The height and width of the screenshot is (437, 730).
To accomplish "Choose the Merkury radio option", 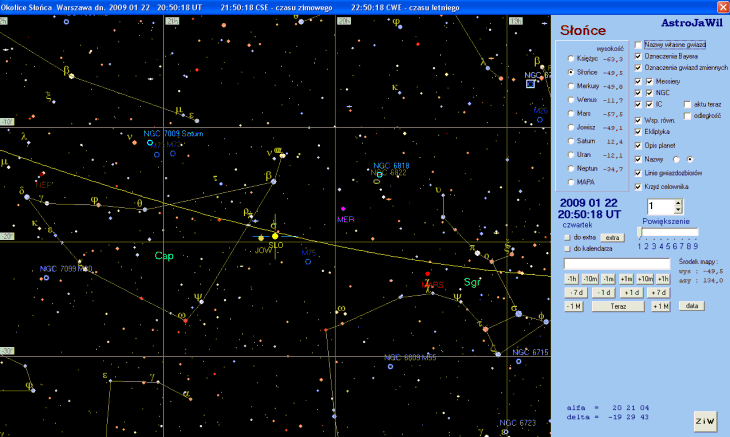I will (571, 86).
